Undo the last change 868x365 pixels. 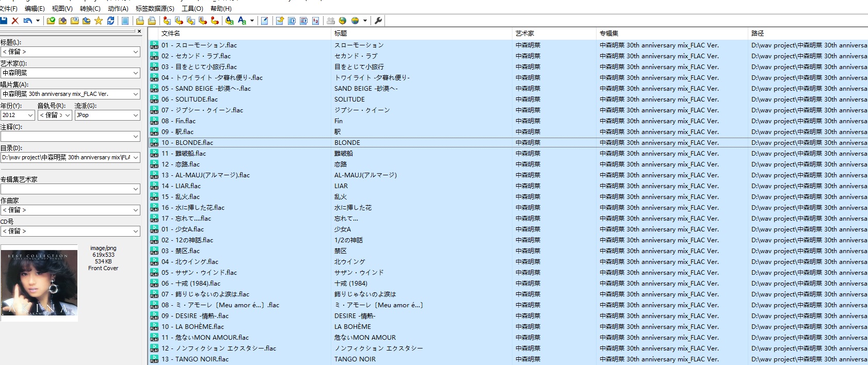coord(27,21)
